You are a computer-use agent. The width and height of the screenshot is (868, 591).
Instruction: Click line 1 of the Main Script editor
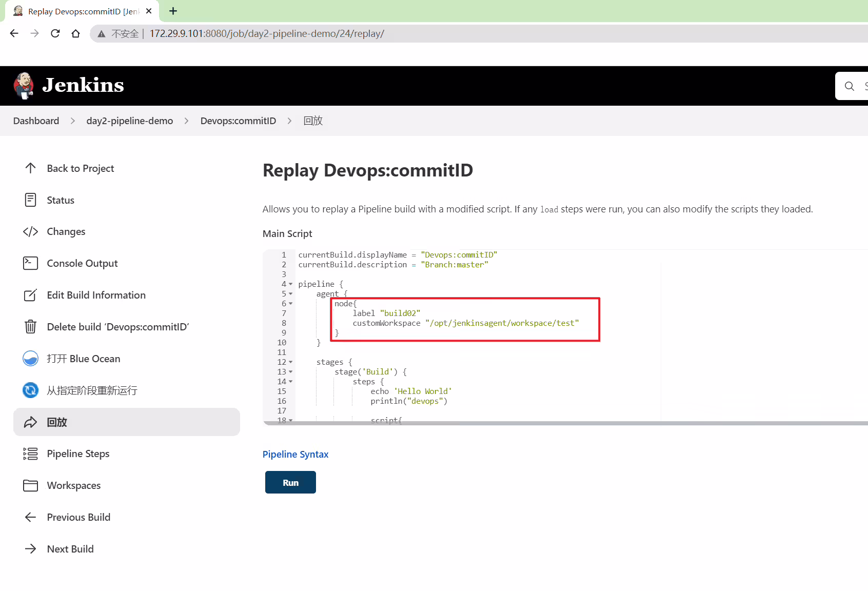pyautogui.click(x=398, y=255)
